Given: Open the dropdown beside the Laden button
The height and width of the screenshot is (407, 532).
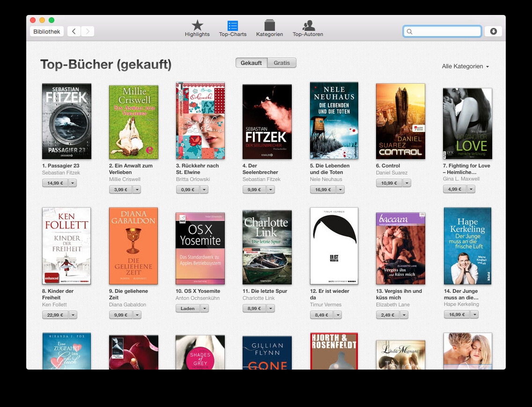Looking at the screenshot, I should pos(204,308).
